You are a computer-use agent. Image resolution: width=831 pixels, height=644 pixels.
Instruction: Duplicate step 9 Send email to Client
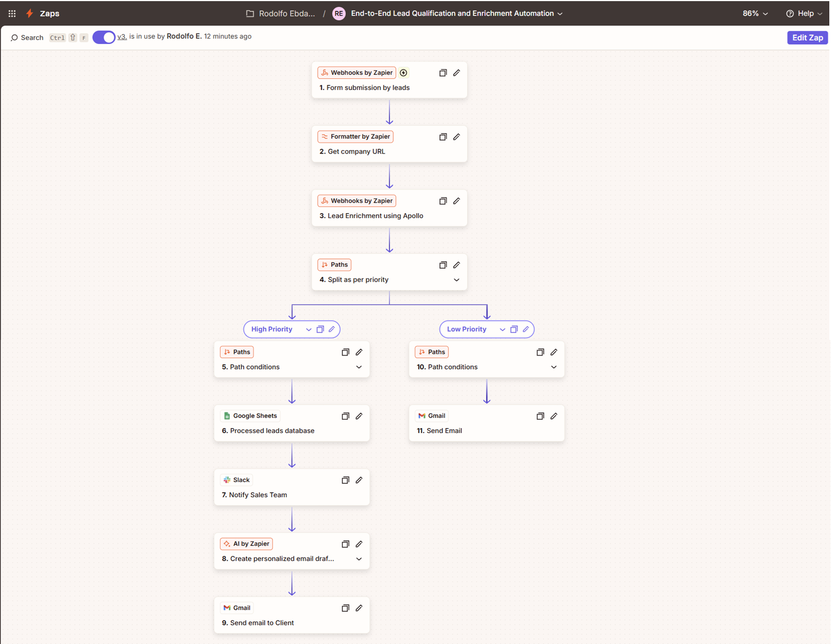pos(345,608)
